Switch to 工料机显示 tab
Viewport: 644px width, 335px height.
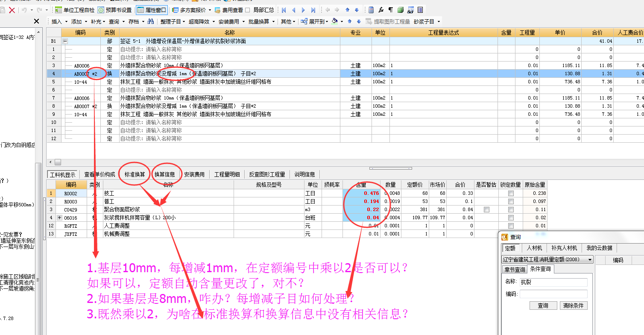(62, 174)
